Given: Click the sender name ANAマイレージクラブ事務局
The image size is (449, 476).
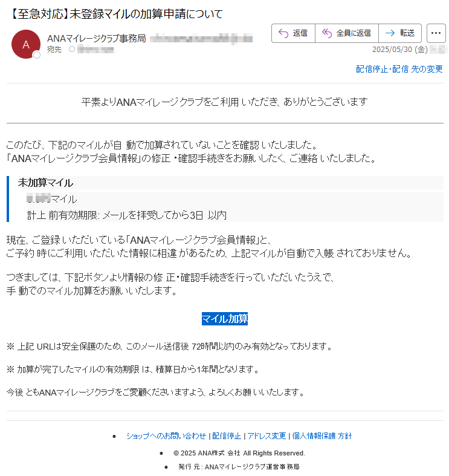Looking at the screenshot, I should [x=97, y=39].
